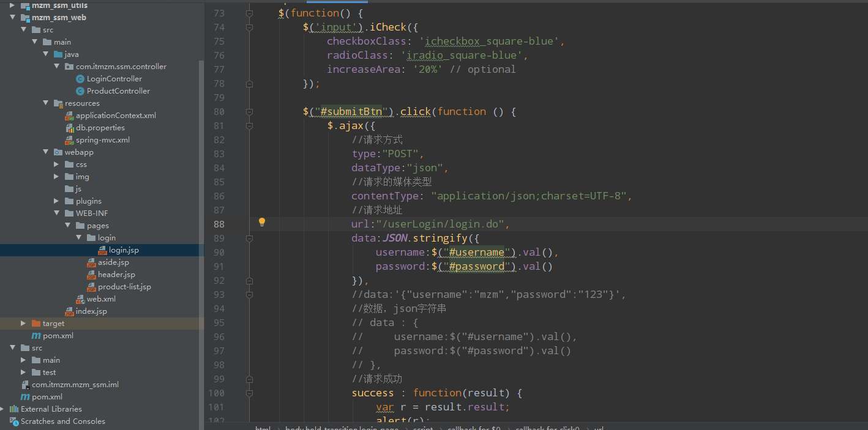Click the aside.jsp file icon

[x=92, y=262]
